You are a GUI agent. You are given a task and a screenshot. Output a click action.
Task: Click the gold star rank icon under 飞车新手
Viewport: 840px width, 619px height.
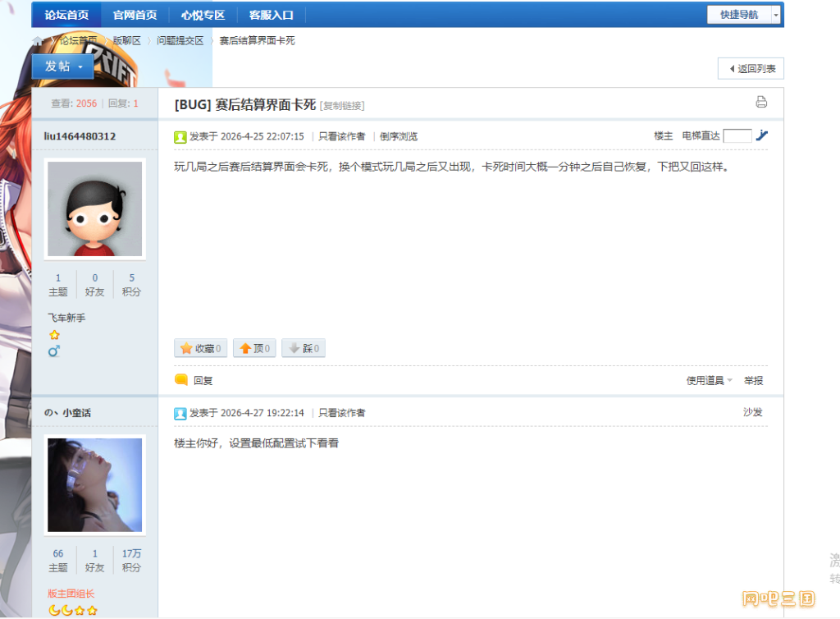[x=54, y=335]
